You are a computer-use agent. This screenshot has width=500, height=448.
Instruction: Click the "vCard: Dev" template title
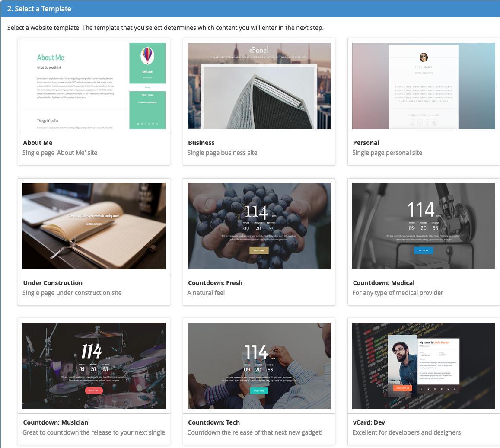(x=369, y=422)
